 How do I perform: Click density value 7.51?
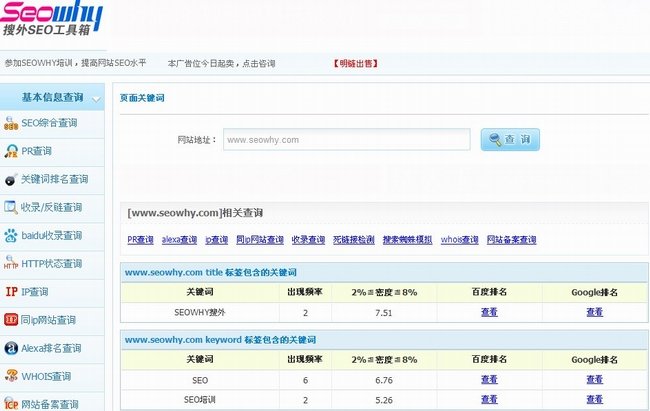[383, 313]
